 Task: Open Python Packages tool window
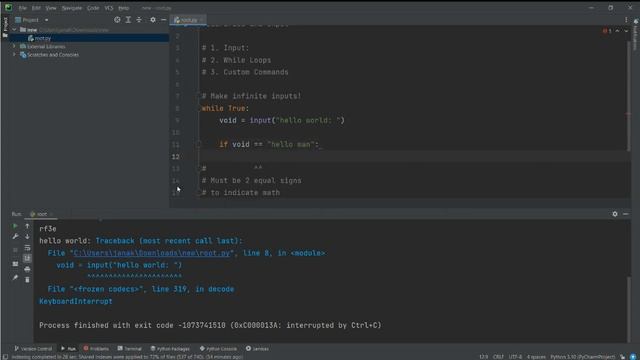(x=170, y=349)
